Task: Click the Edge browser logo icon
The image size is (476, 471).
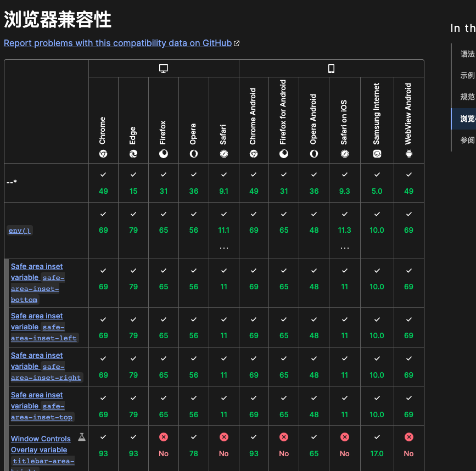Action: tap(133, 154)
